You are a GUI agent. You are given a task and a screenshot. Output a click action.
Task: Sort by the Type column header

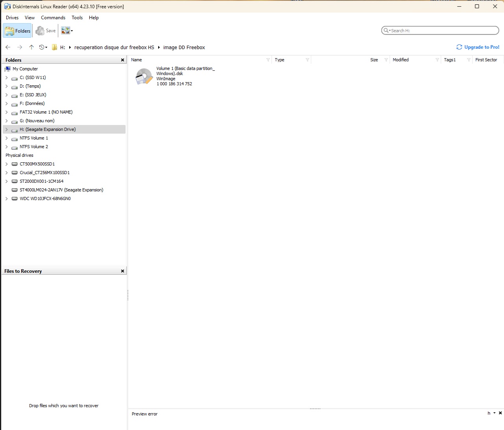(x=279, y=60)
